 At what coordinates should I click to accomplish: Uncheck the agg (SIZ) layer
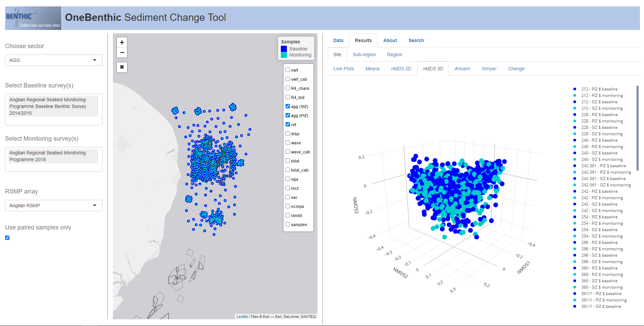click(x=288, y=106)
